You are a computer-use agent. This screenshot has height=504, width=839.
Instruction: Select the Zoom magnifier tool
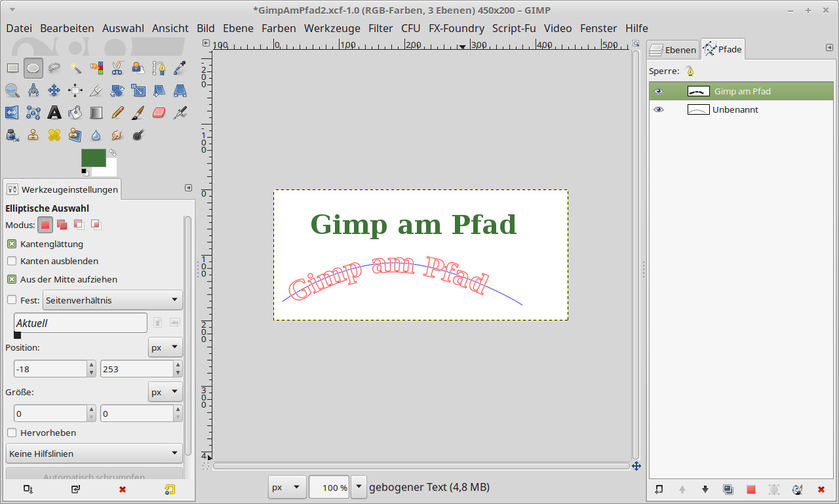tap(12, 90)
